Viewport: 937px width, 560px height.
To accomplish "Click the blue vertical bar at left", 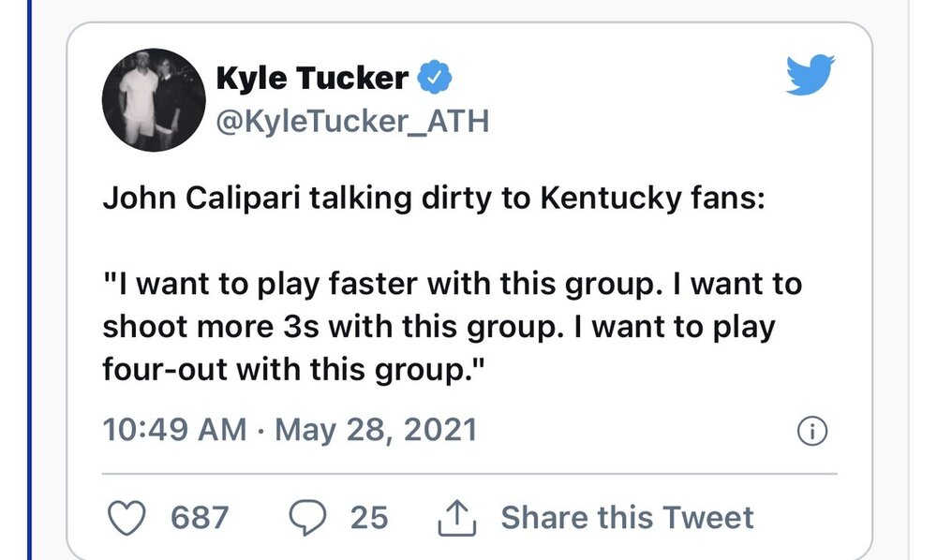I will (x=29, y=280).
